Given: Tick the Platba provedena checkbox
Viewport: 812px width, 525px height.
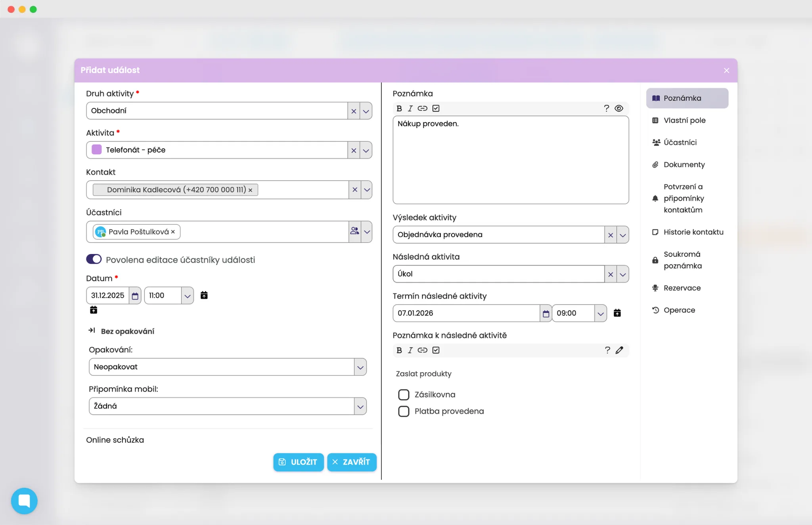Looking at the screenshot, I should tap(404, 412).
